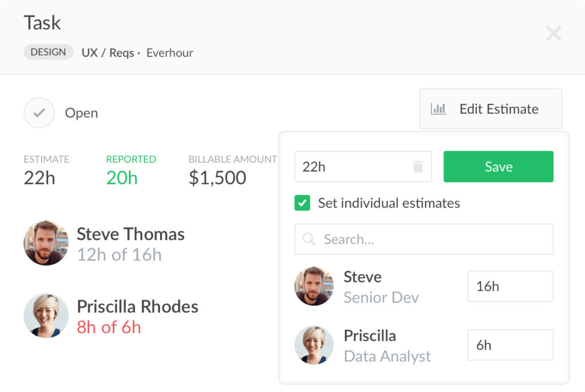The height and width of the screenshot is (392, 585).
Task: Click Priscilla's red overtime text 8h of 6h
Action: (109, 326)
